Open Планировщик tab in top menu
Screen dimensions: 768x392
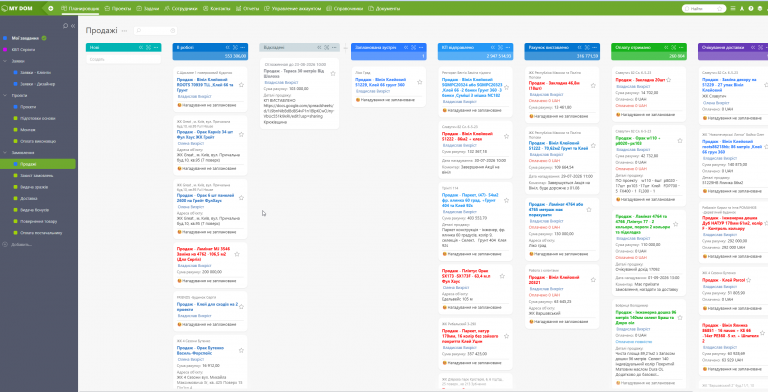[x=80, y=8]
